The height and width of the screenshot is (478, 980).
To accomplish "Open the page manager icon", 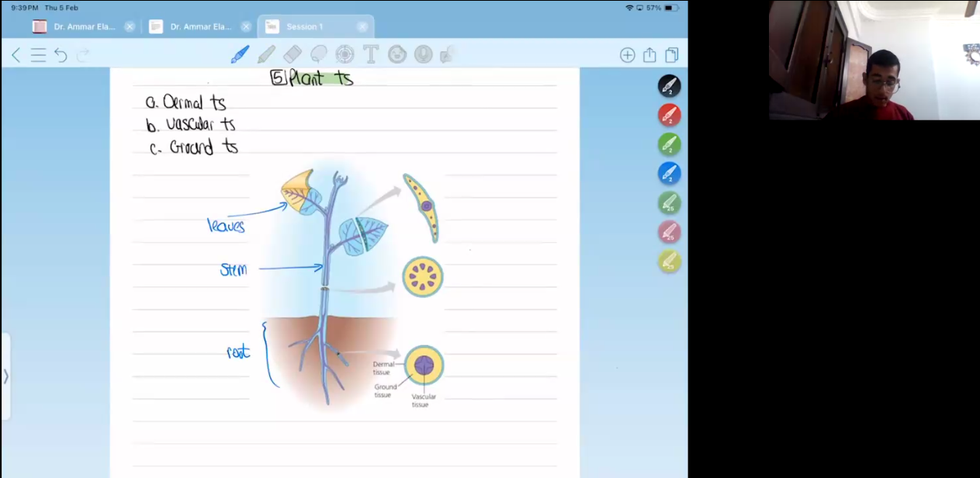I will (x=672, y=55).
